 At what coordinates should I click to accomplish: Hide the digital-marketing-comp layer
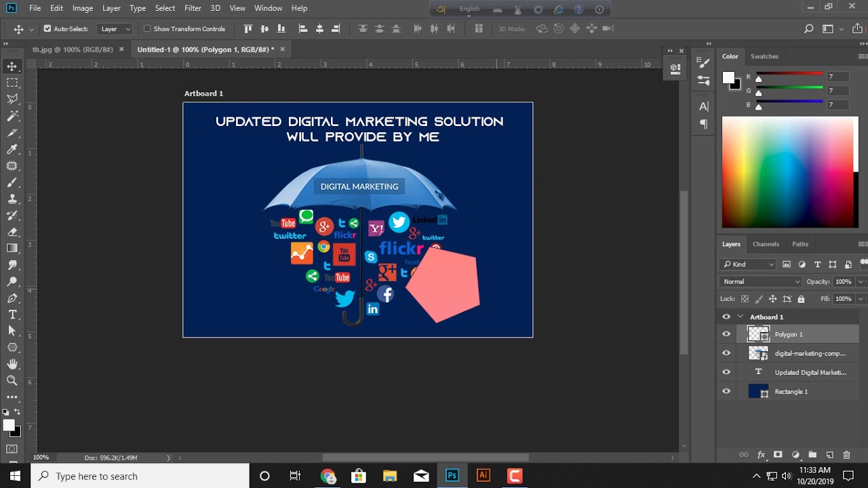tap(726, 353)
